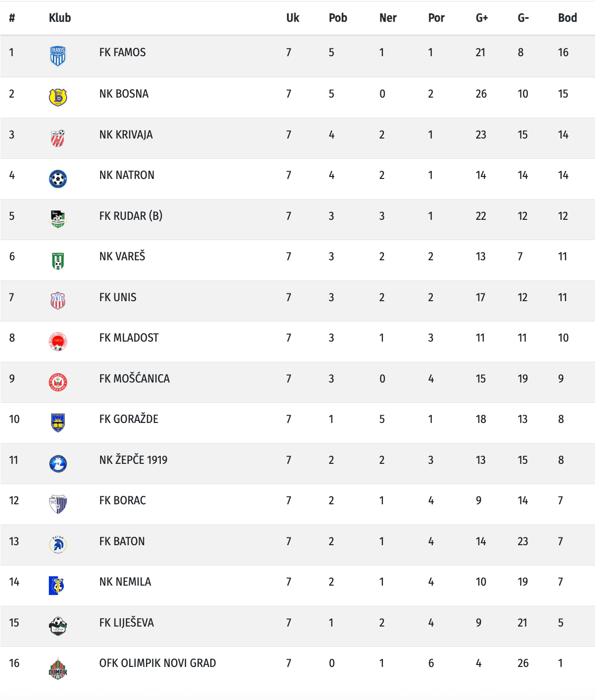
Task: Click the FK Goražde shield crest
Action: [58, 422]
